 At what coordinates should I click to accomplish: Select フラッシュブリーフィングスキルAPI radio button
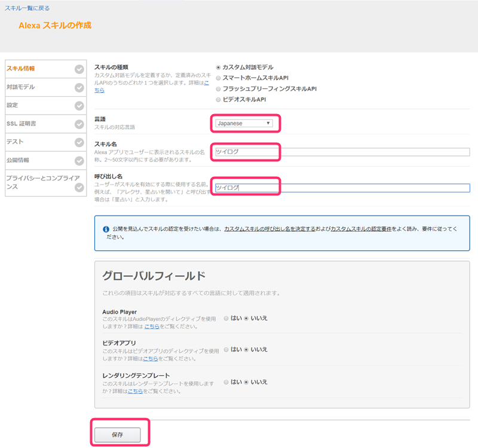coord(218,89)
